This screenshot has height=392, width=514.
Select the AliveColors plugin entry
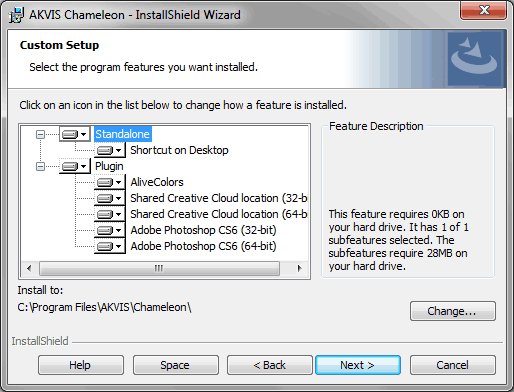click(157, 182)
